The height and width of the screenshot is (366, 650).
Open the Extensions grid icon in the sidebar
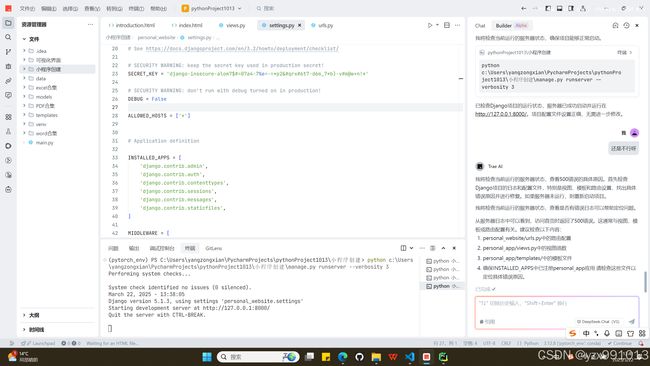pos(8,117)
